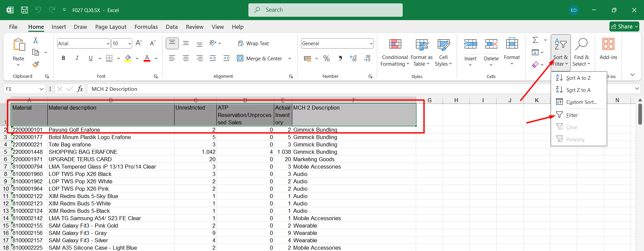Click in the Search box
The image size is (644, 251).
(x=326, y=10)
